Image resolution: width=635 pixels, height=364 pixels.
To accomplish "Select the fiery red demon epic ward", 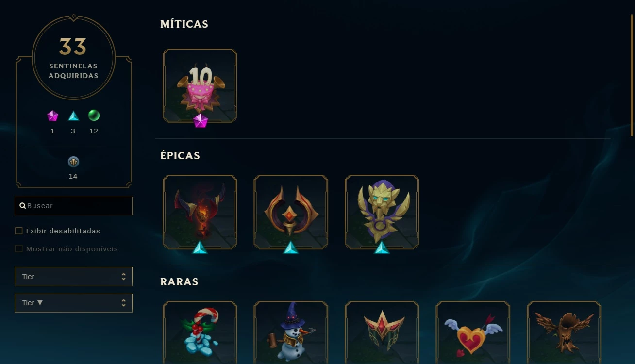I will pos(200,212).
